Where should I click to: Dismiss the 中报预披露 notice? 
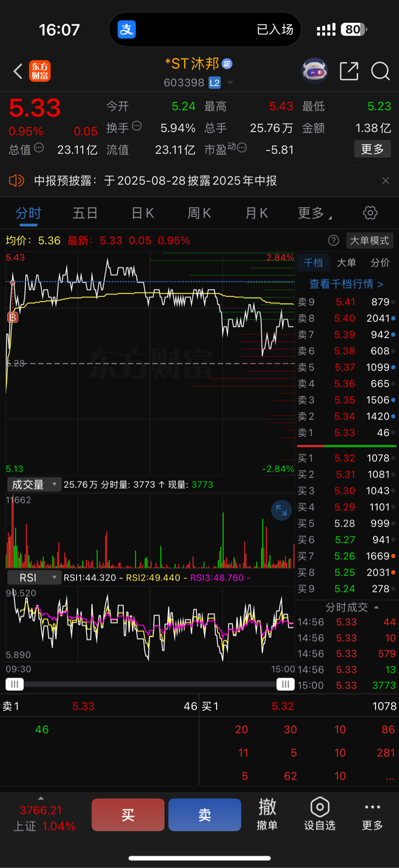pyautogui.click(x=385, y=180)
